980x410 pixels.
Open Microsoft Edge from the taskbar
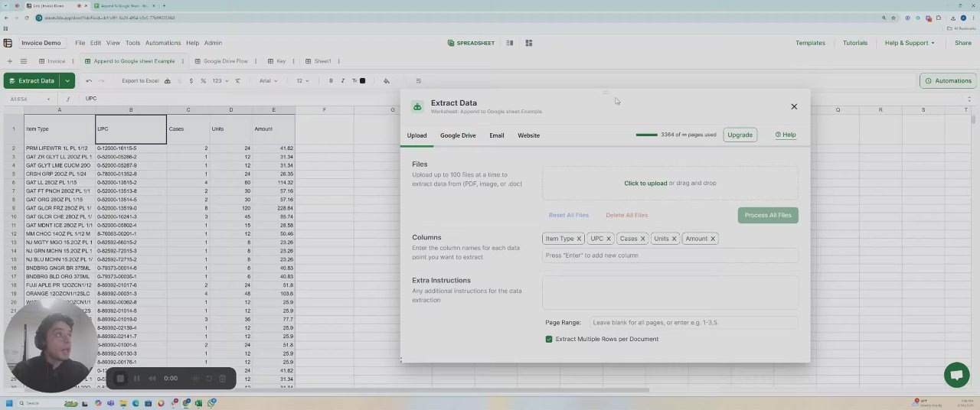(136, 403)
